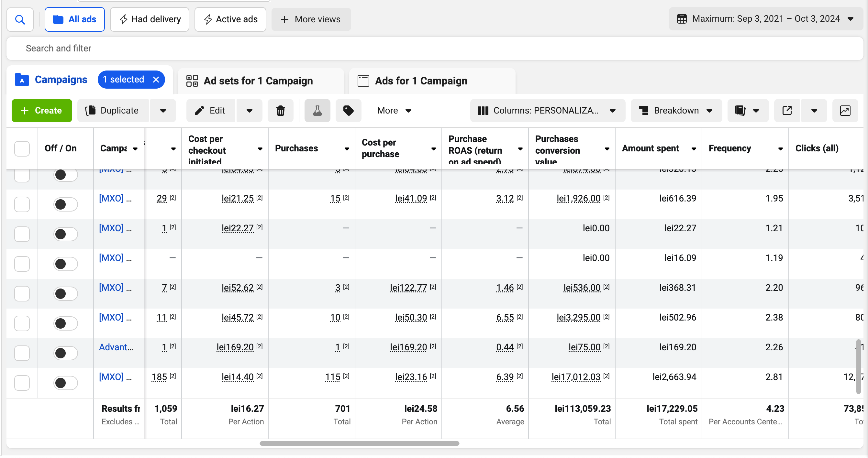
Task: Click the Ads for Campaign window icon
Action: click(363, 81)
